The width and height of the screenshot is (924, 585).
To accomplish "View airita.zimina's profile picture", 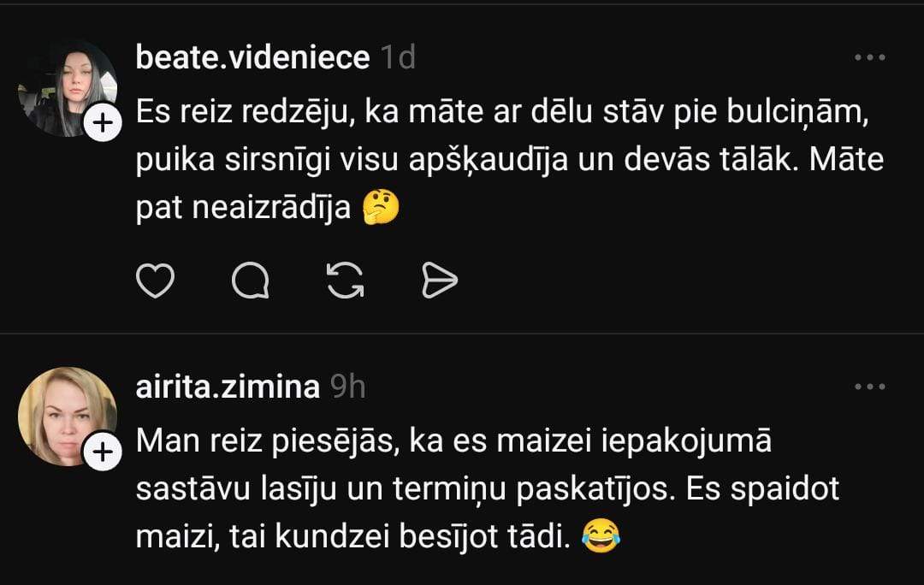I will click(x=65, y=416).
